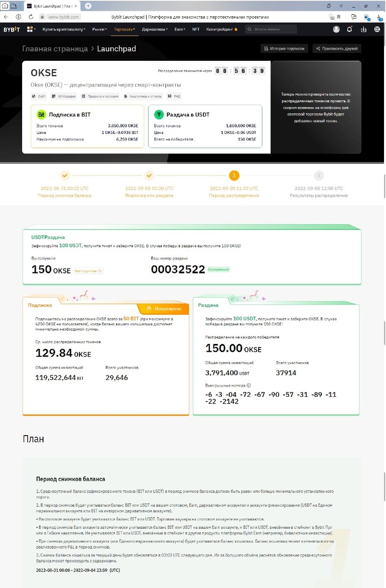Image resolution: width=386 pixels, height=588 pixels.
Task: Go to Главная страница breadcrumb
Action: (55, 49)
